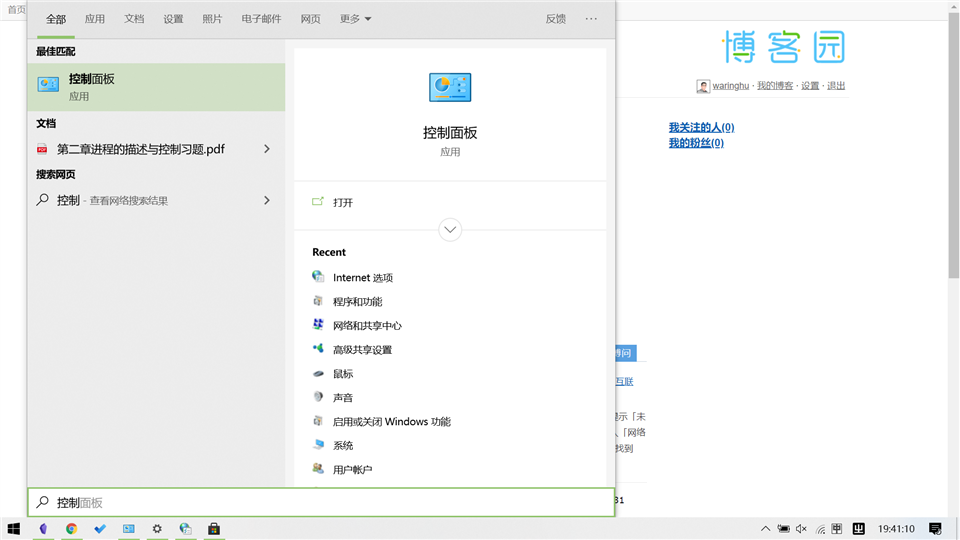The width and height of the screenshot is (960, 540).
Task: Click the battery tray icon
Action: [x=783, y=528]
